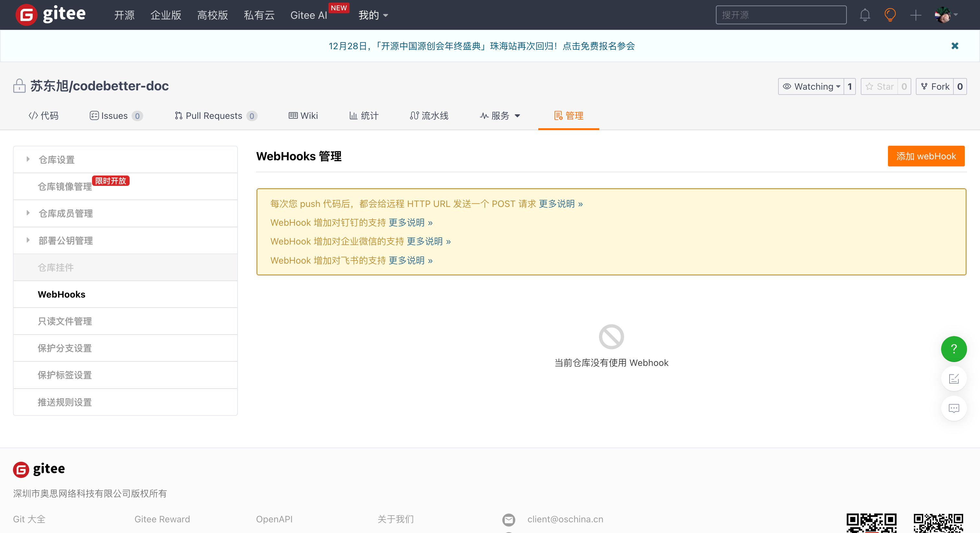Close the announcement banner
This screenshot has width=980, height=533.
point(955,46)
